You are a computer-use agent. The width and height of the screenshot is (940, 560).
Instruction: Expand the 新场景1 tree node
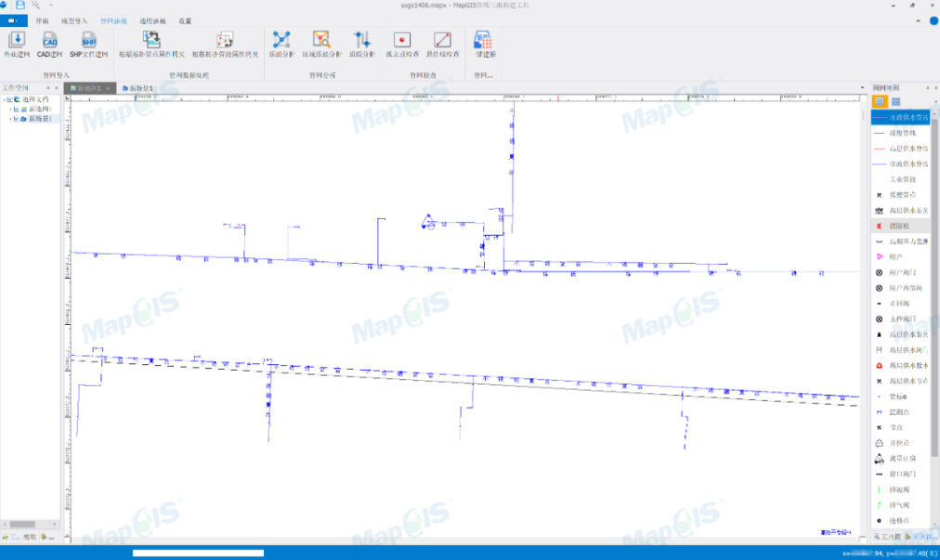pos(10,119)
